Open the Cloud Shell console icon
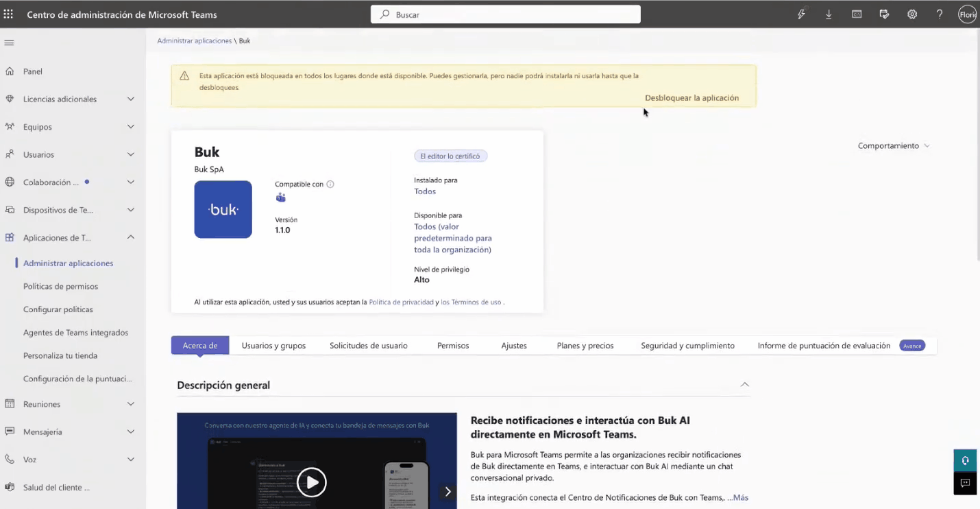Screen dimensions: 980x509 coord(857,14)
